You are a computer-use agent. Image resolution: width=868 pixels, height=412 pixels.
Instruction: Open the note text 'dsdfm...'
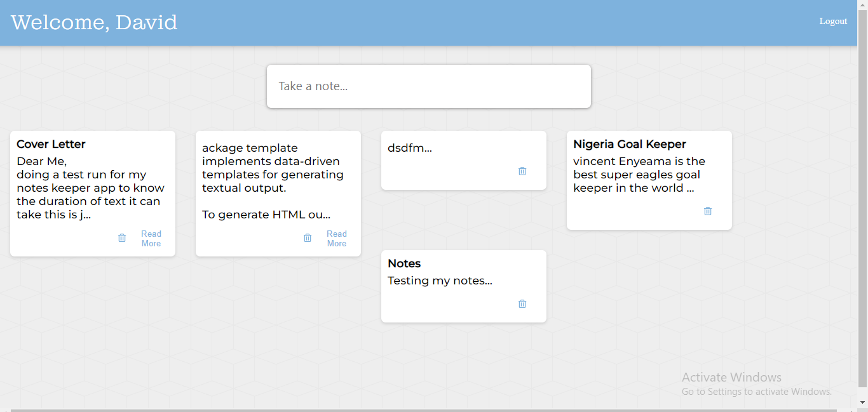pos(410,149)
